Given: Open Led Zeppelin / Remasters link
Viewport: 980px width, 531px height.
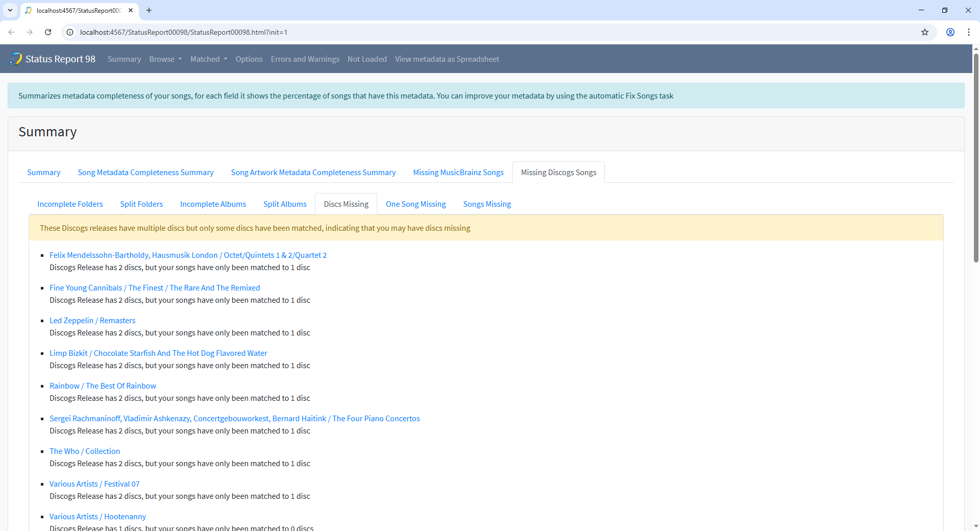Looking at the screenshot, I should click(92, 321).
